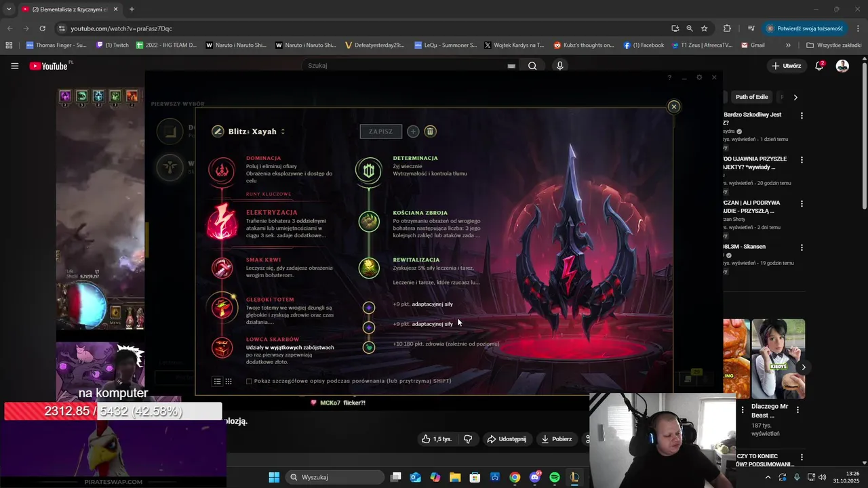Open Wszystkie zakładki bookmarks folder
The width and height of the screenshot is (868, 488).
click(x=833, y=45)
